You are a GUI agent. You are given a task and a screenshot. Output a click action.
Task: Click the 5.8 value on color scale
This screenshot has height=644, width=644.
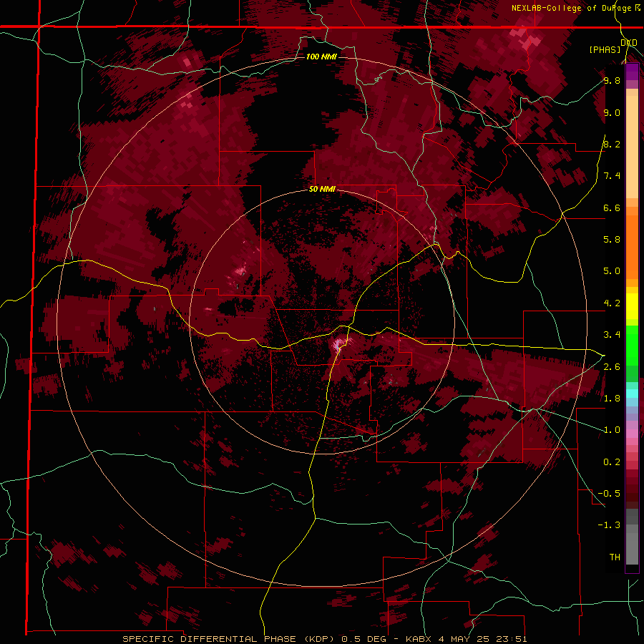tap(612, 239)
